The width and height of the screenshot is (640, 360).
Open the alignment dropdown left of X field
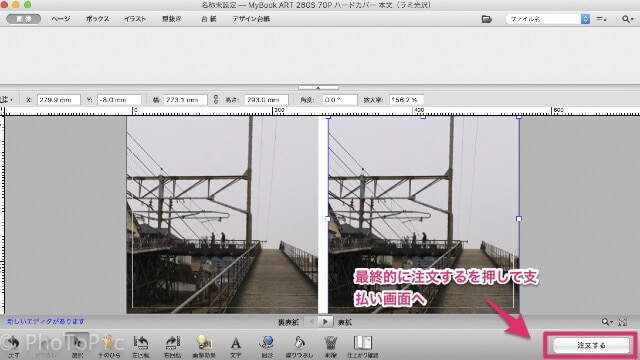click(x=7, y=100)
